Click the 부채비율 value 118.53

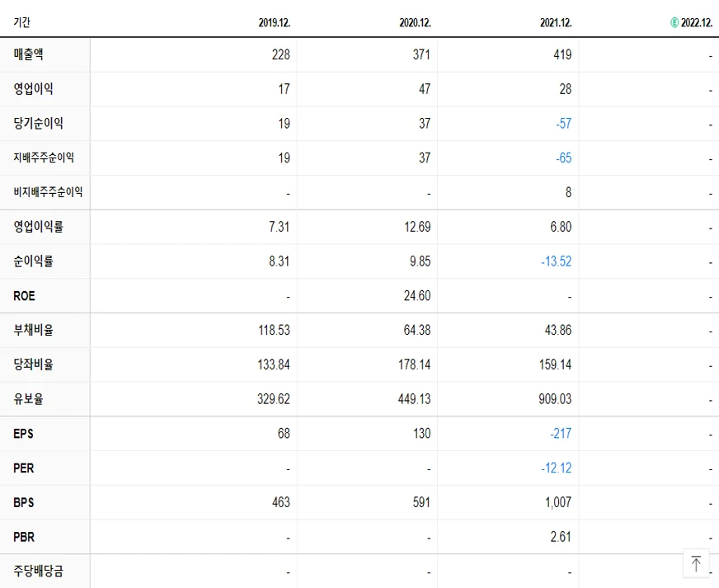pyautogui.click(x=275, y=330)
